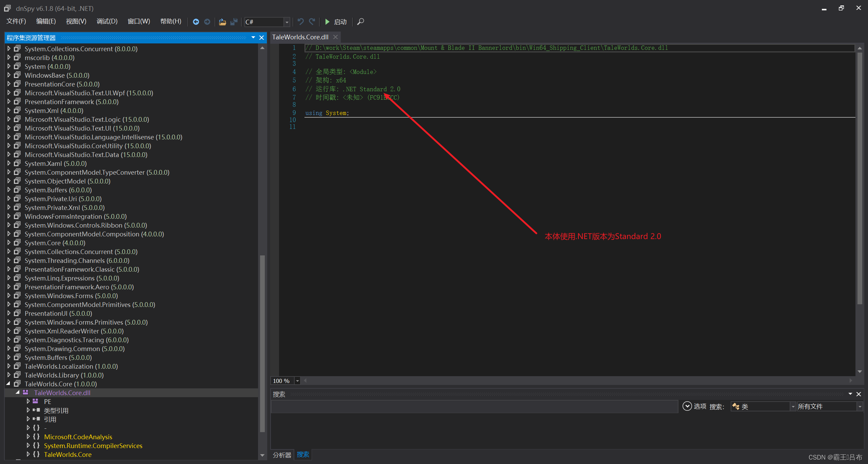The image size is (868, 464).
Task: Click the PresentationCore assembly icon
Action: tap(17, 84)
